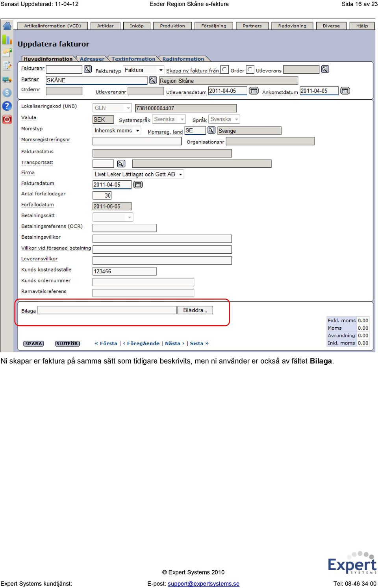Open calendar picker for Utleveransdatum
378x588 pixels.
click(254, 91)
